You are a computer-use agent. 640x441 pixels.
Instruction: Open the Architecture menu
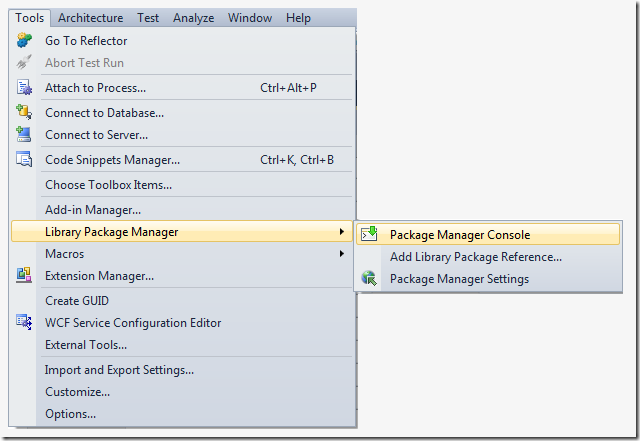(x=91, y=17)
